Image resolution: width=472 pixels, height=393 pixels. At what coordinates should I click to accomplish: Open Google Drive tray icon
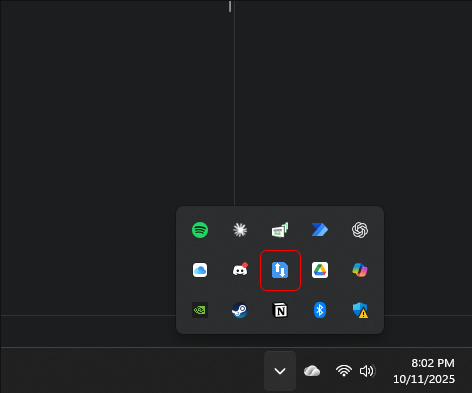tap(320, 270)
